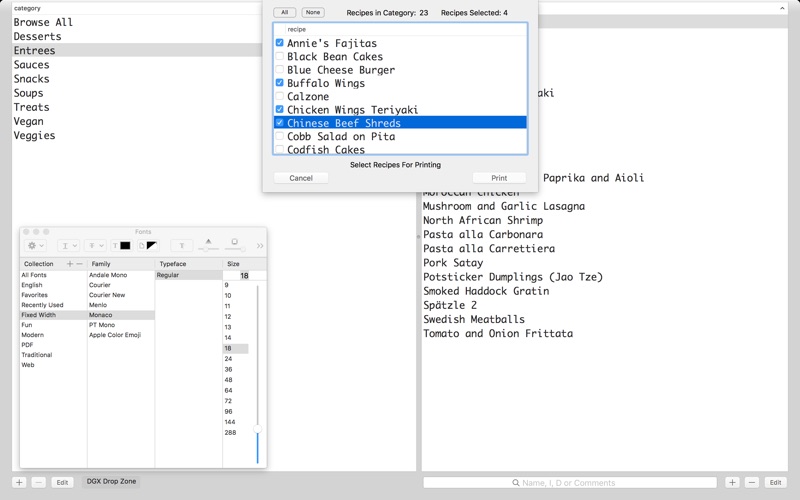The width and height of the screenshot is (800, 500).
Task: Click the recipe search field
Action: click(570, 483)
